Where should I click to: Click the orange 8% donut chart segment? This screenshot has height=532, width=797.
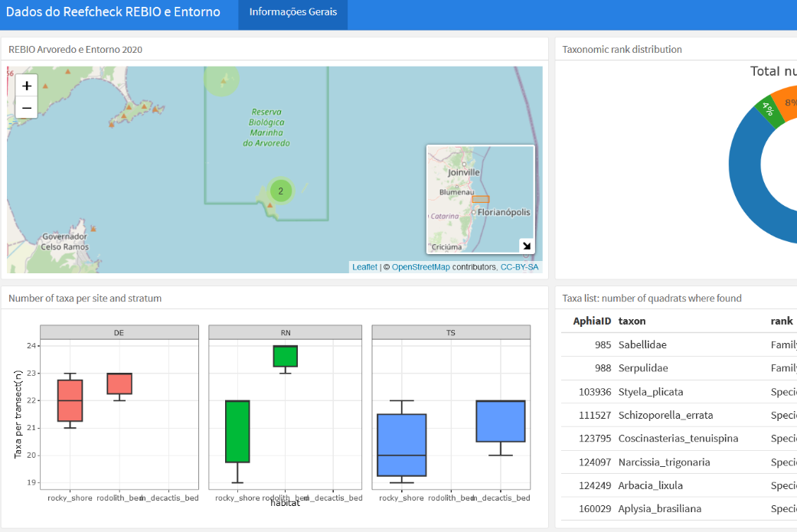click(x=787, y=100)
